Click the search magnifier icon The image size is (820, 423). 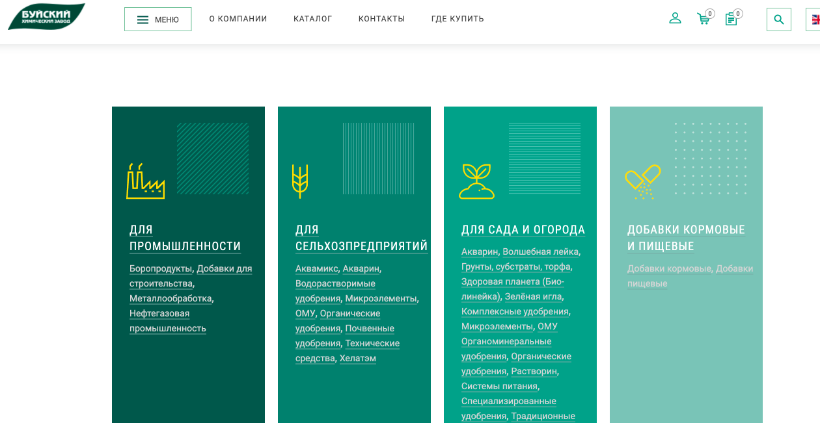pos(779,19)
